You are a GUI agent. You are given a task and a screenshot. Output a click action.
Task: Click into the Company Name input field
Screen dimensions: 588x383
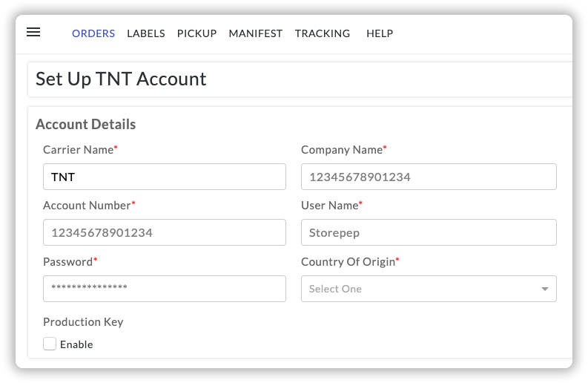coord(429,177)
